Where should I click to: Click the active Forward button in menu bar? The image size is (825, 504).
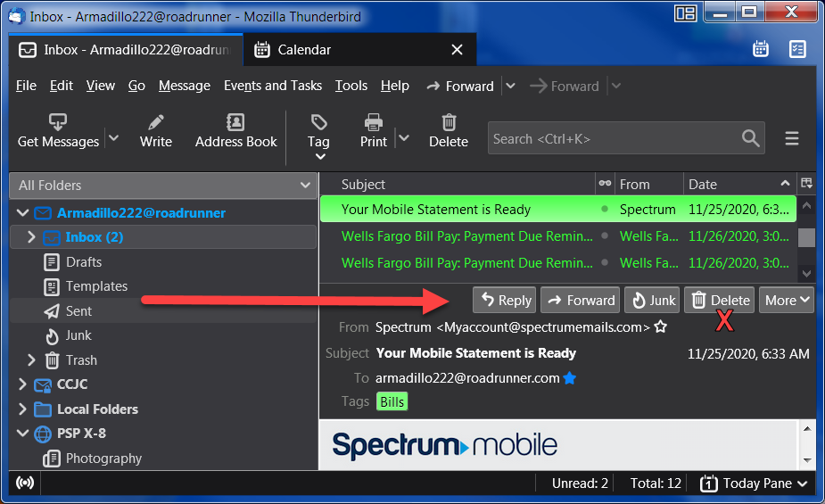pyautogui.click(x=460, y=86)
